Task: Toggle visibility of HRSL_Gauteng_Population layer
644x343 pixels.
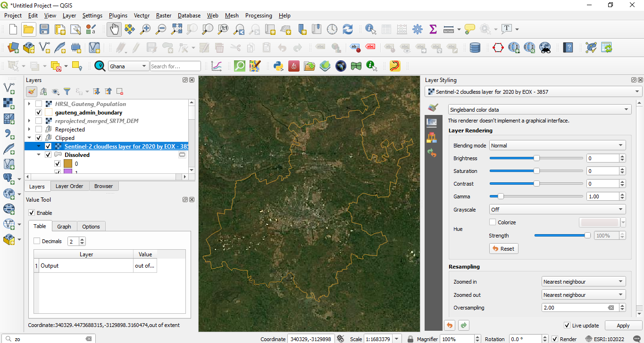Action: point(39,104)
